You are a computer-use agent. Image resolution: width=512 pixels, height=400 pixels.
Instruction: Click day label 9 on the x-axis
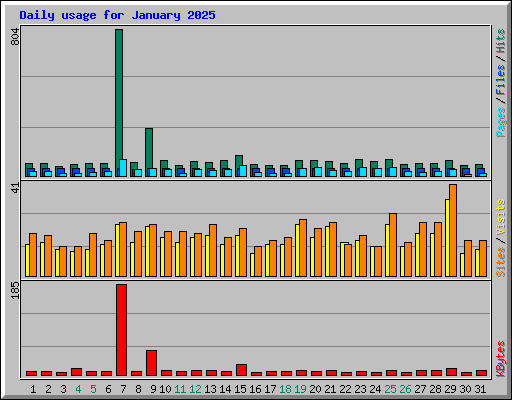tap(153, 389)
